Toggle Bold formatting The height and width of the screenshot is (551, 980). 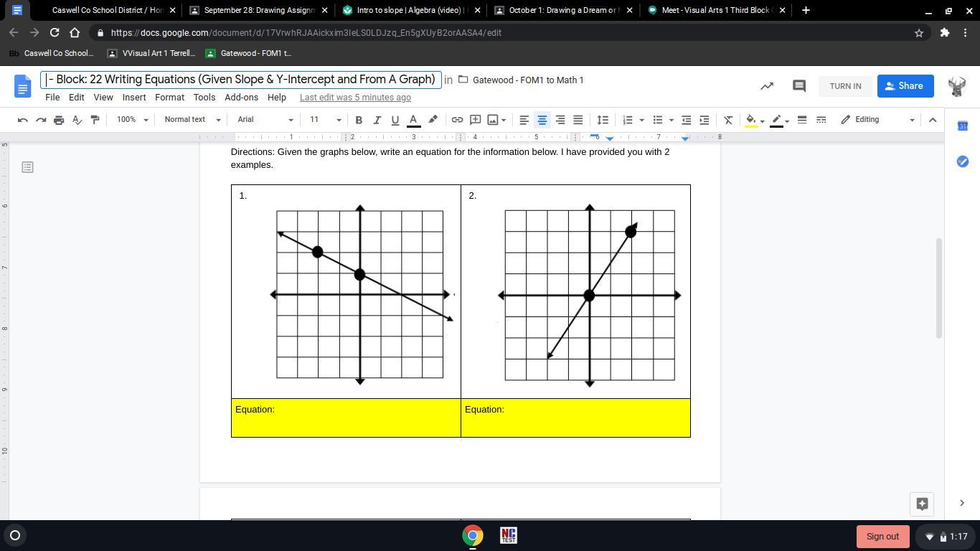click(359, 120)
